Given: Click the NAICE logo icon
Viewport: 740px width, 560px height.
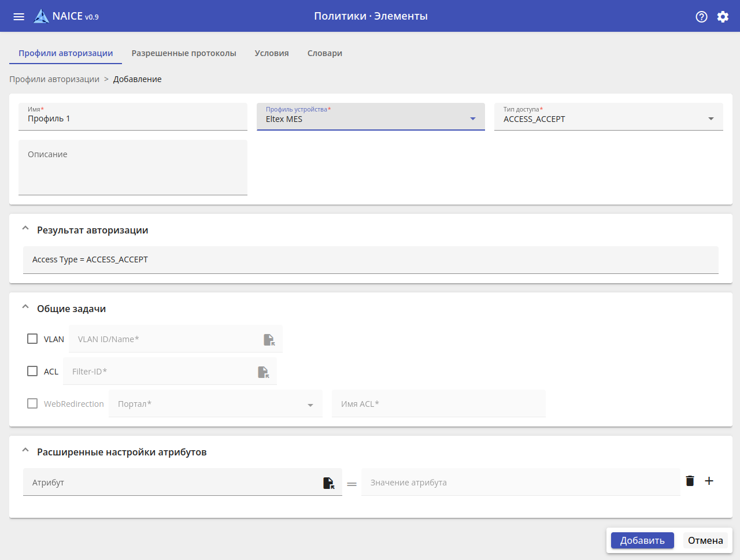Looking at the screenshot, I should coord(41,16).
